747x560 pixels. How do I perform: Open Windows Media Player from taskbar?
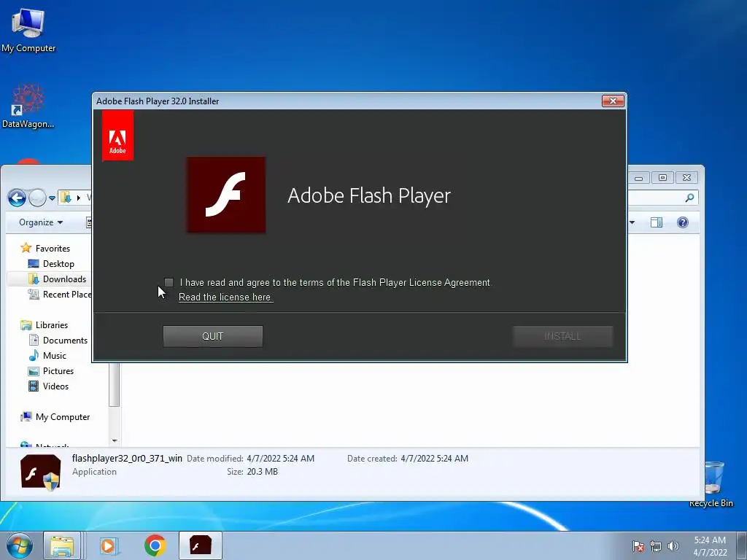tap(109, 545)
